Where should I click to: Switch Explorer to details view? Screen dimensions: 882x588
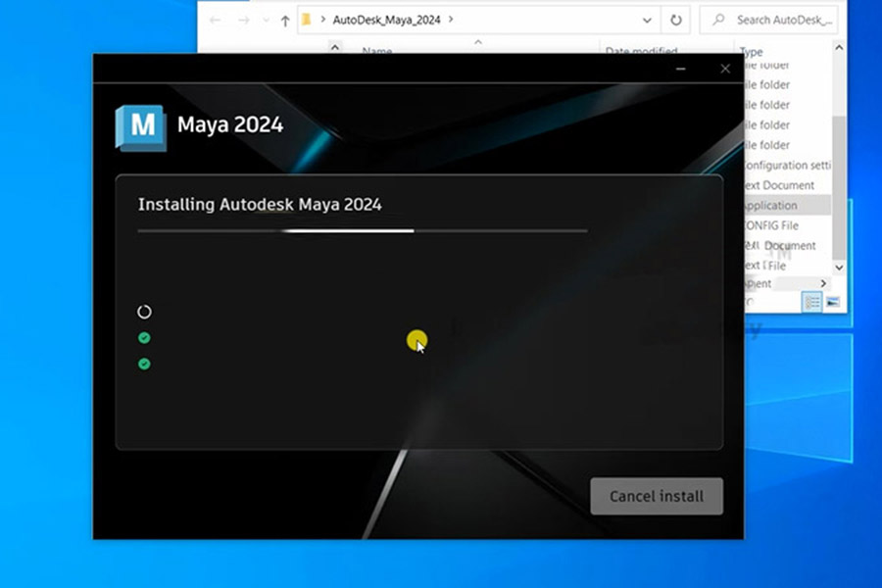coord(811,303)
